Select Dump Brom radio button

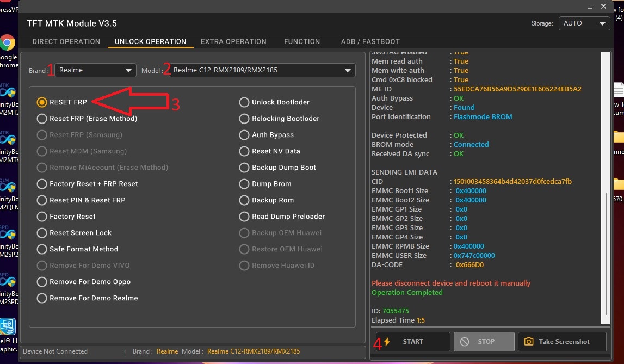click(x=244, y=184)
